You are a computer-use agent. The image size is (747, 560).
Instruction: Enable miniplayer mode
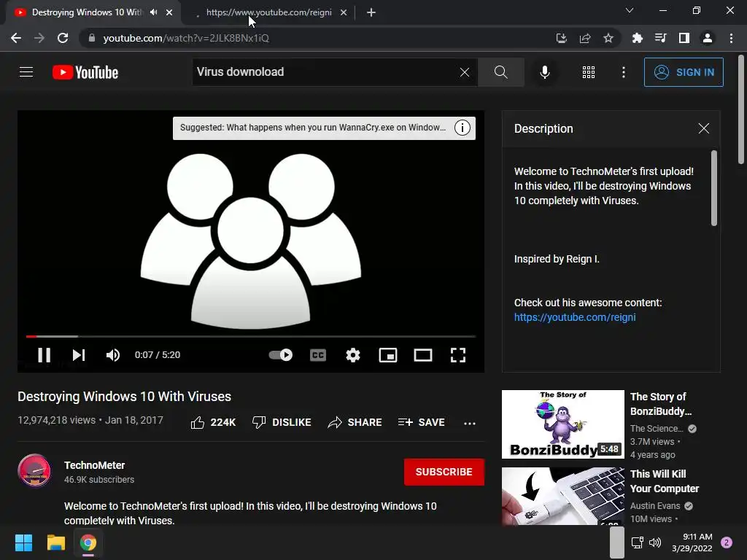tap(388, 355)
